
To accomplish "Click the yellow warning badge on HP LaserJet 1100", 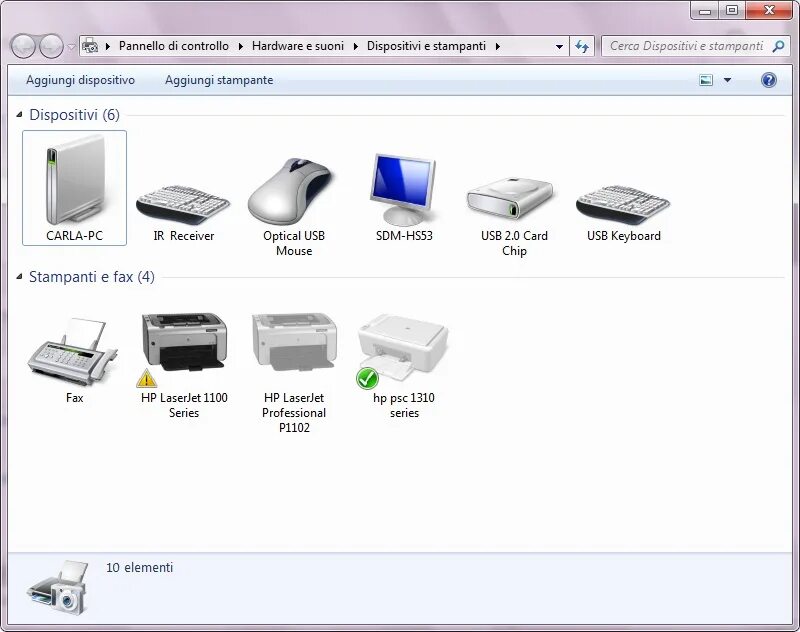I will tap(146, 378).
